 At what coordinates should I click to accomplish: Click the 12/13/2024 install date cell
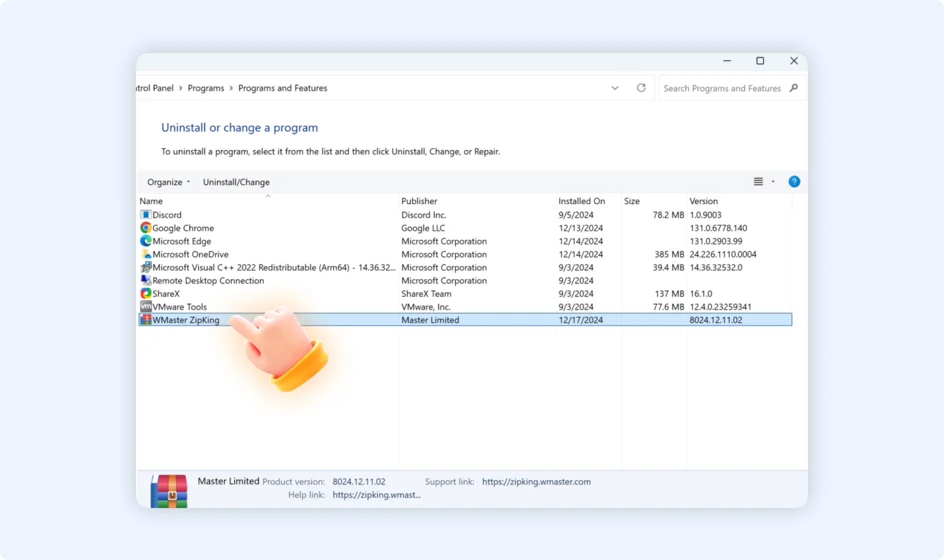[x=580, y=228]
